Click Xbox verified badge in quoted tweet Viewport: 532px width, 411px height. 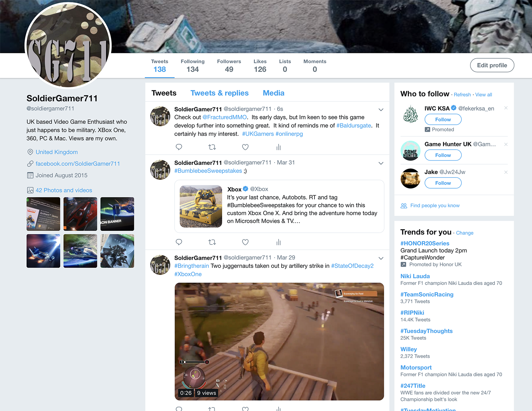coord(245,189)
